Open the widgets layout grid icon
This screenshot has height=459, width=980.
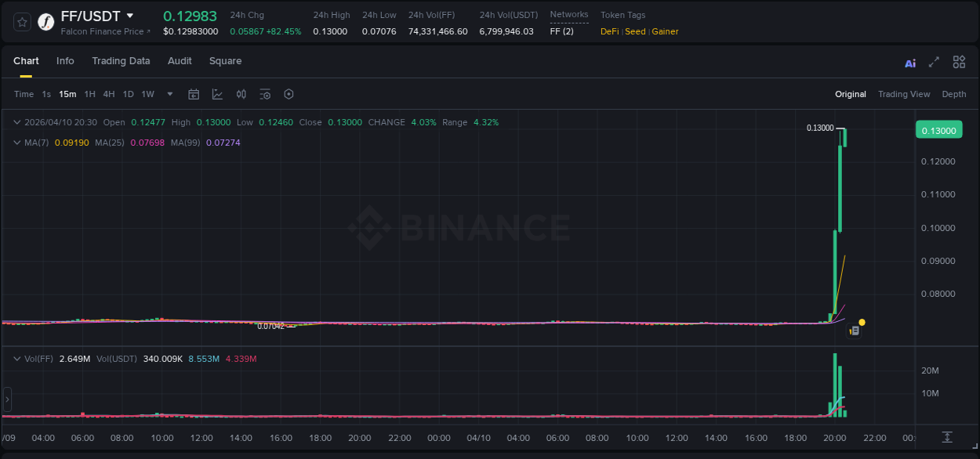tap(959, 61)
